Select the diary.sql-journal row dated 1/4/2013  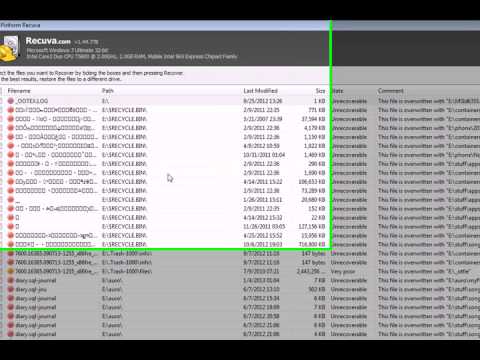pos(240,280)
